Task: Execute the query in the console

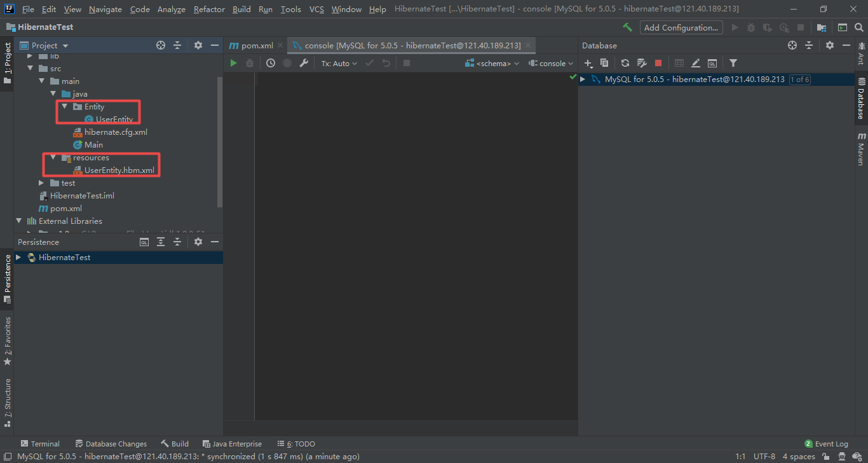Action: pyautogui.click(x=233, y=63)
